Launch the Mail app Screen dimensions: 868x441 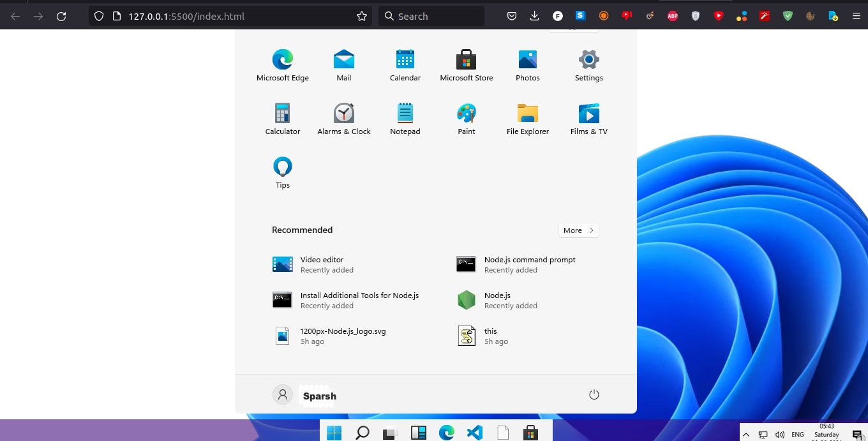pyautogui.click(x=344, y=65)
